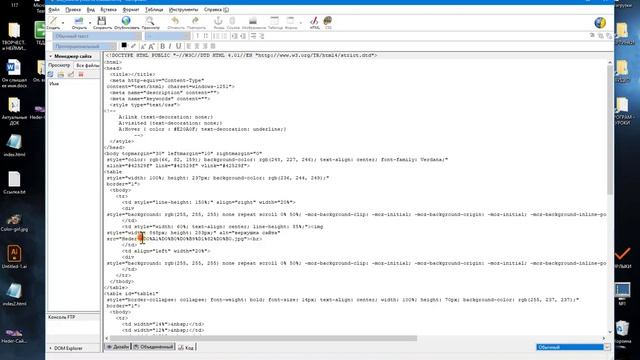Click the edit sites icon in Site Manager
Screen dimensions: 640x360
(71, 74)
